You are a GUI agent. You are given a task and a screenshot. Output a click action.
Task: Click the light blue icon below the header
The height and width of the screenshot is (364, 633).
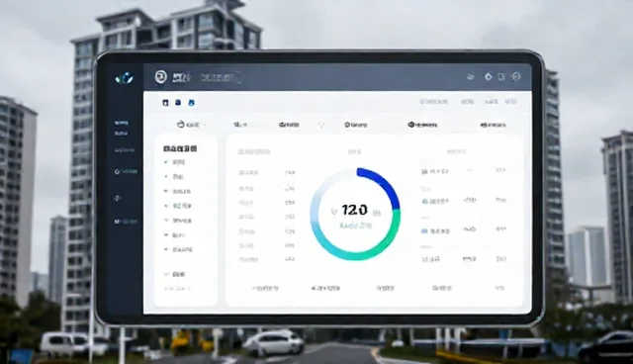click(191, 103)
